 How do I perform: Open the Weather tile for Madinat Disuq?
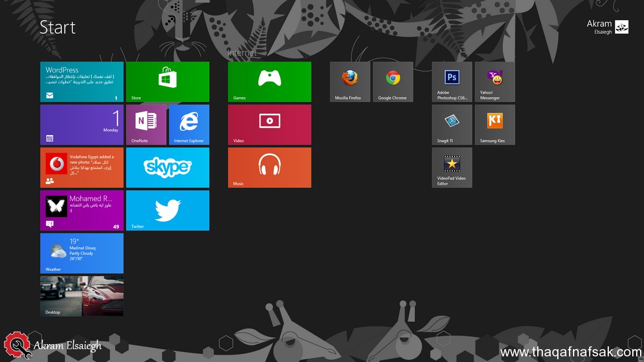82,253
